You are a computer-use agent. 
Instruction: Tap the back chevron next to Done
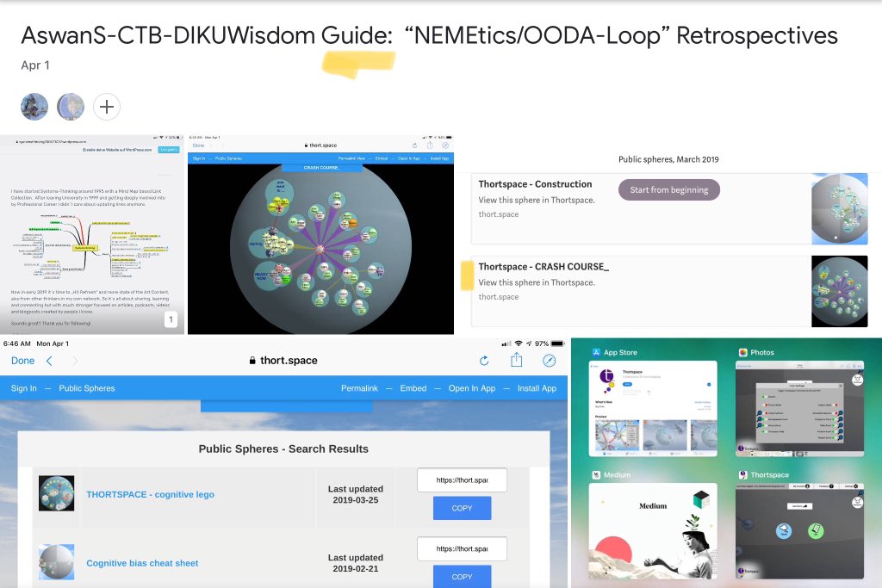click(49, 361)
